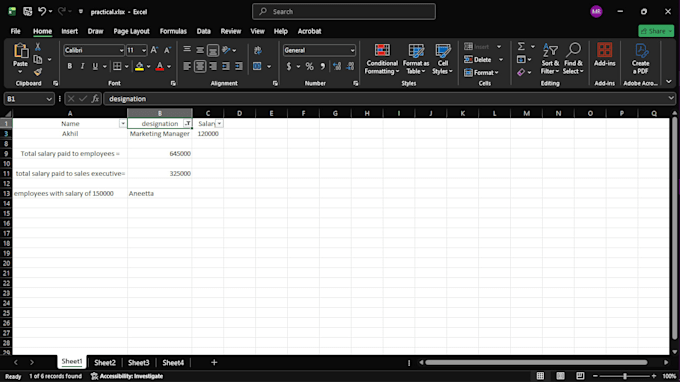Toggle Top Align in Alignment
The width and height of the screenshot is (680, 382).
pos(187,50)
